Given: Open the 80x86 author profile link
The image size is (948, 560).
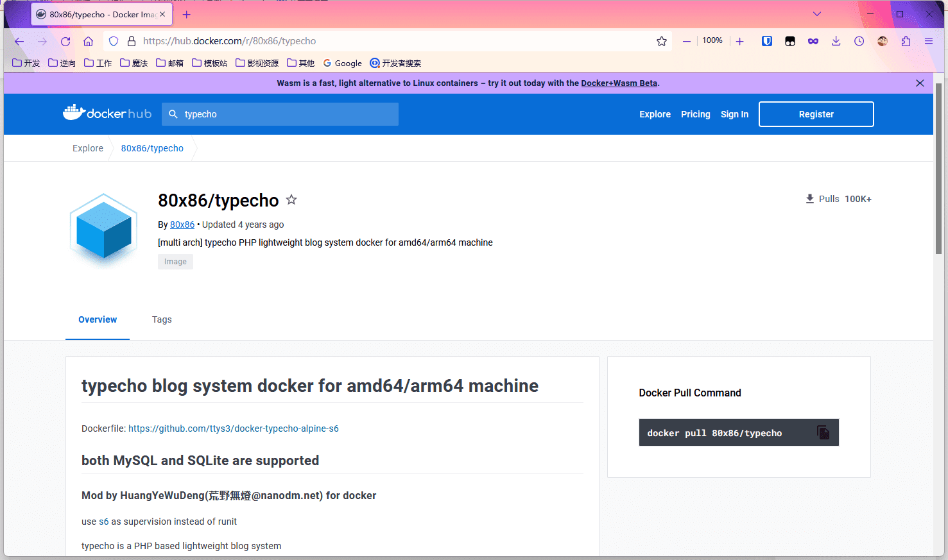Looking at the screenshot, I should (x=182, y=225).
